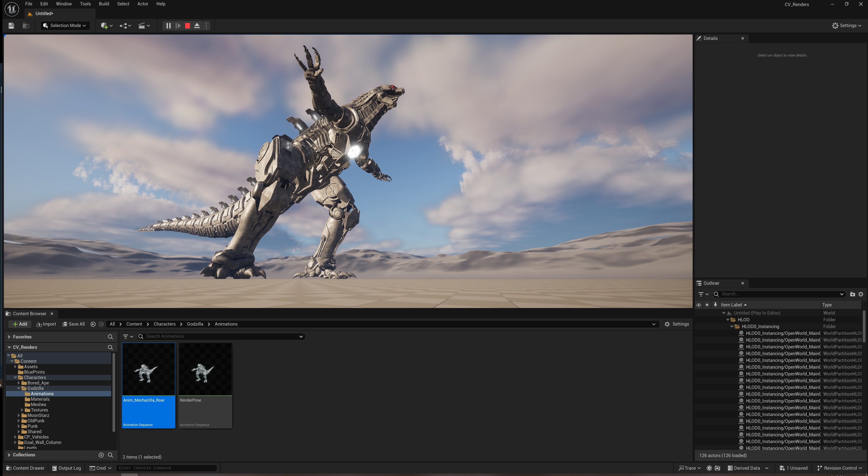Select the Untitled level tab
868x476 pixels.
pos(60,14)
